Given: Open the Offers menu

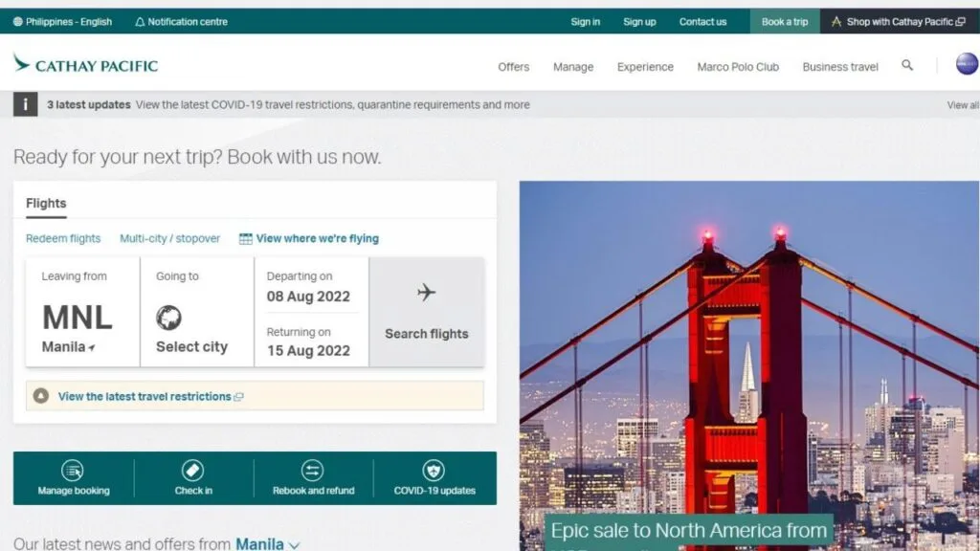Looking at the screenshot, I should 514,67.
